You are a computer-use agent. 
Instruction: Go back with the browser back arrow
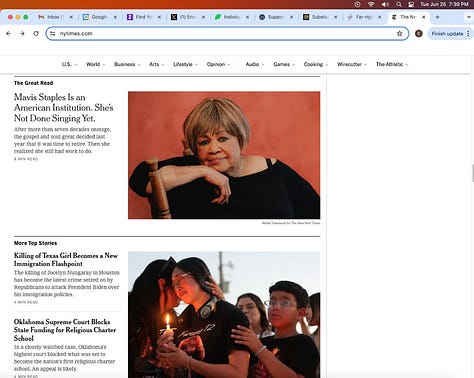[x=9, y=33]
